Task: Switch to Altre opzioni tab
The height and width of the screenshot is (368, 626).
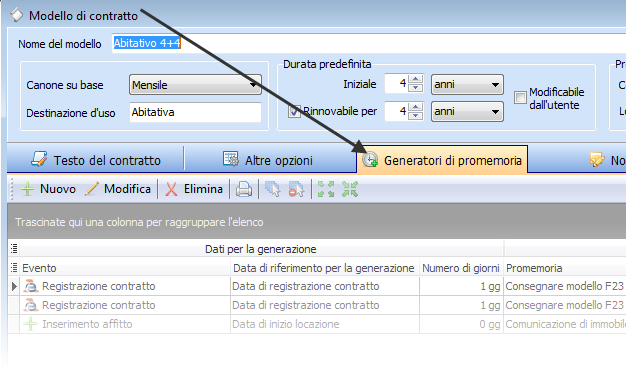Action: tap(270, 160)
